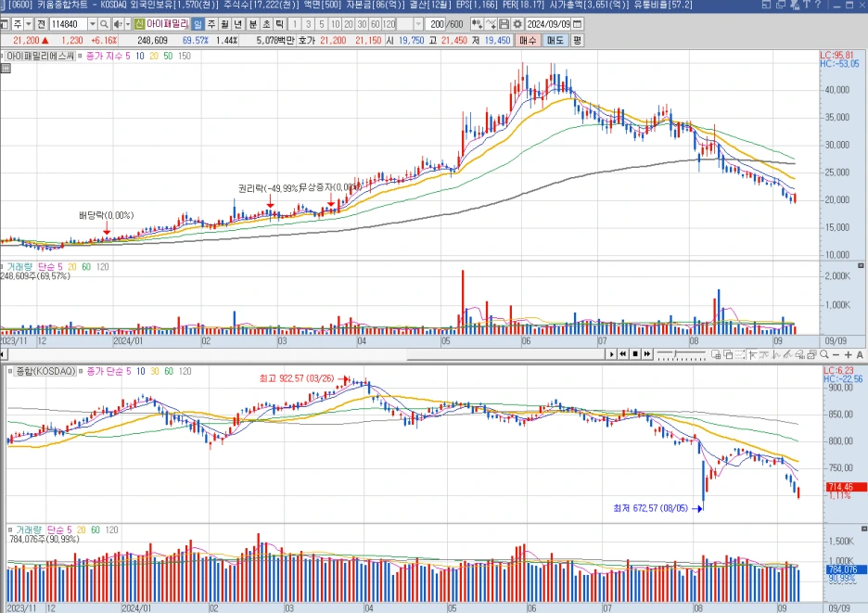The height and width of the screenshot is (613, 868).
Task: Click the save chart floppy disk icon
Action: click(504, 24)
